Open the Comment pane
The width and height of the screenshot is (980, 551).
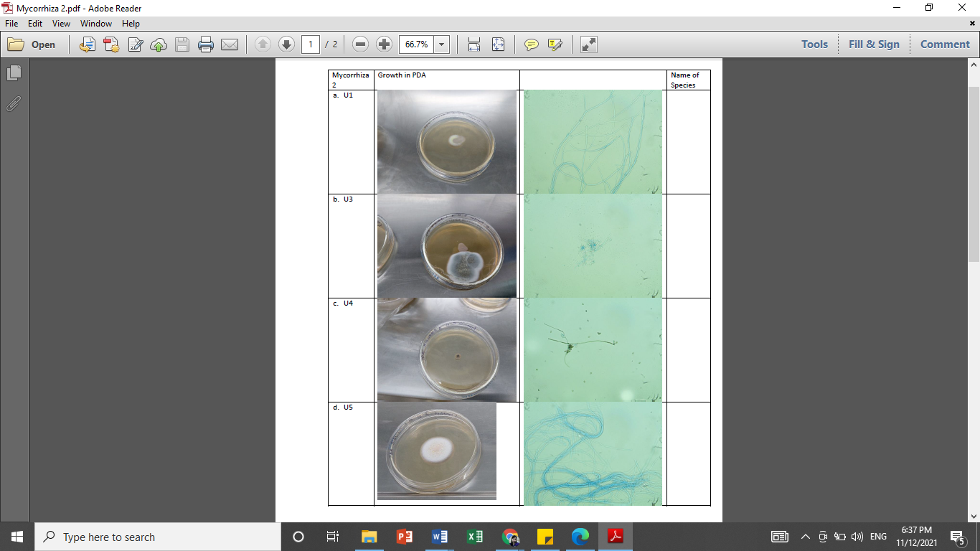[944, 44]
